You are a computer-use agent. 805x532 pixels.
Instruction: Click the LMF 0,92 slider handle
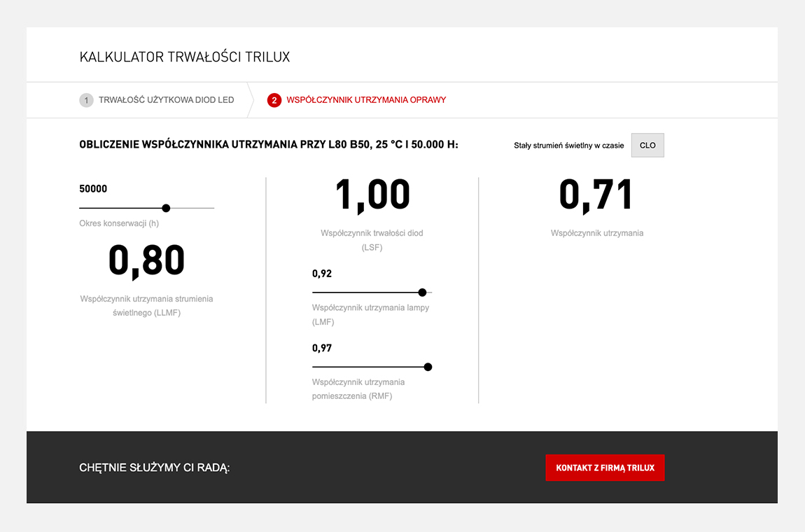[x=422, y=292]
